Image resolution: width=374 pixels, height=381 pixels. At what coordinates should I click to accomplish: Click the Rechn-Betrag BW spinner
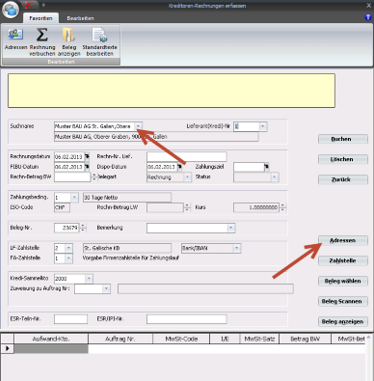click(94, 177)
